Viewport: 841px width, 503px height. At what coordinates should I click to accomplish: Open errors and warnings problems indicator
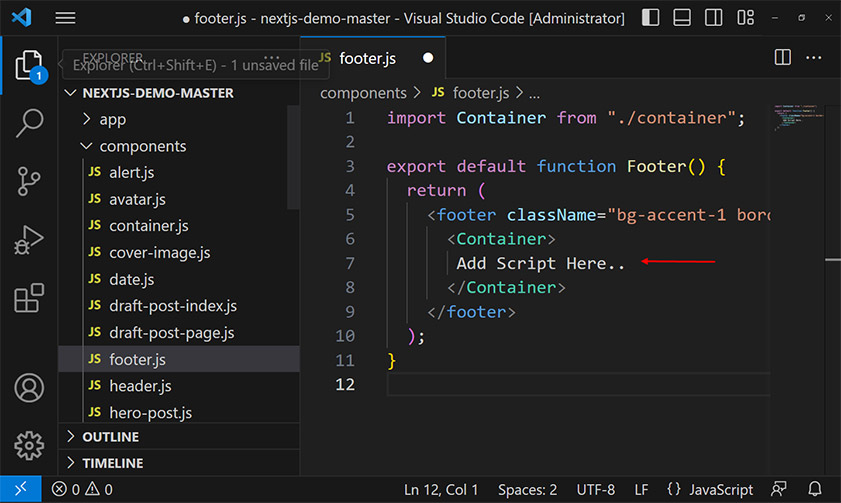(x=82, y=489)
